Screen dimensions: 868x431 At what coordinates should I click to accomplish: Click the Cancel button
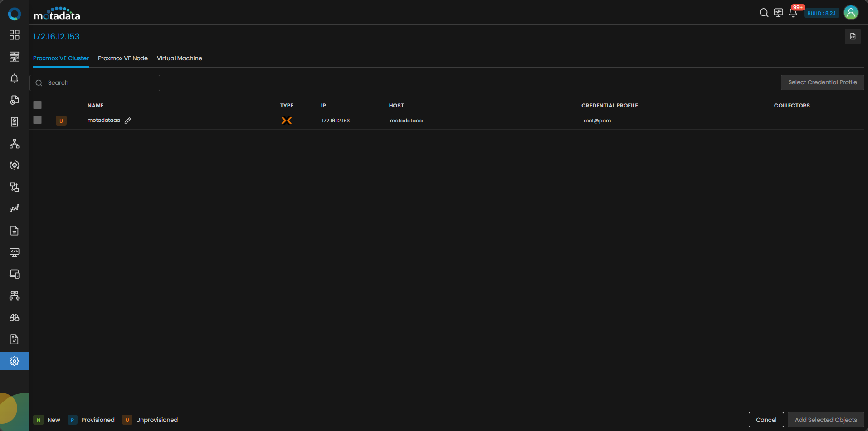point(766,420)
